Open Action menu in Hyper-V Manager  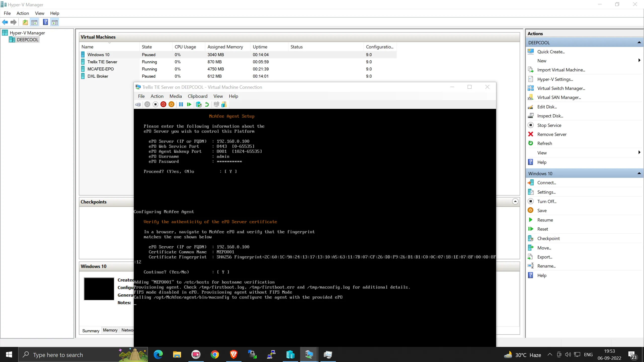point(23,13)
